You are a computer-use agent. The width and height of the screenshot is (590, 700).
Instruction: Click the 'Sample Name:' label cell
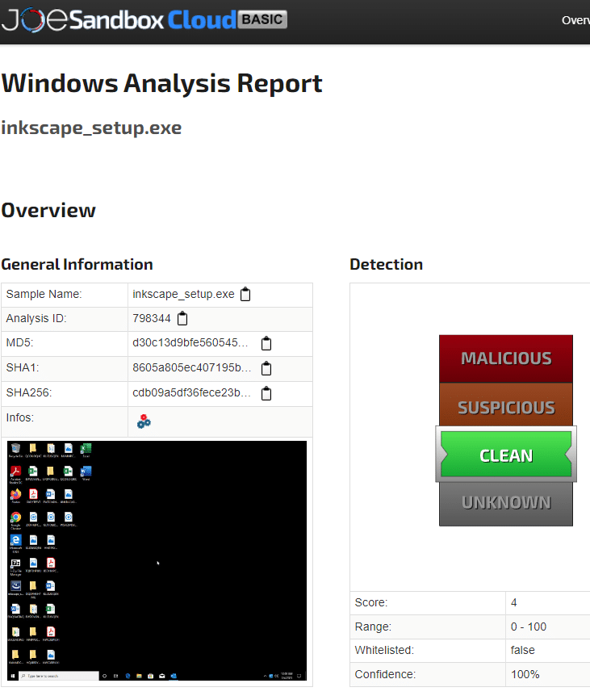(x=65, y=295)
